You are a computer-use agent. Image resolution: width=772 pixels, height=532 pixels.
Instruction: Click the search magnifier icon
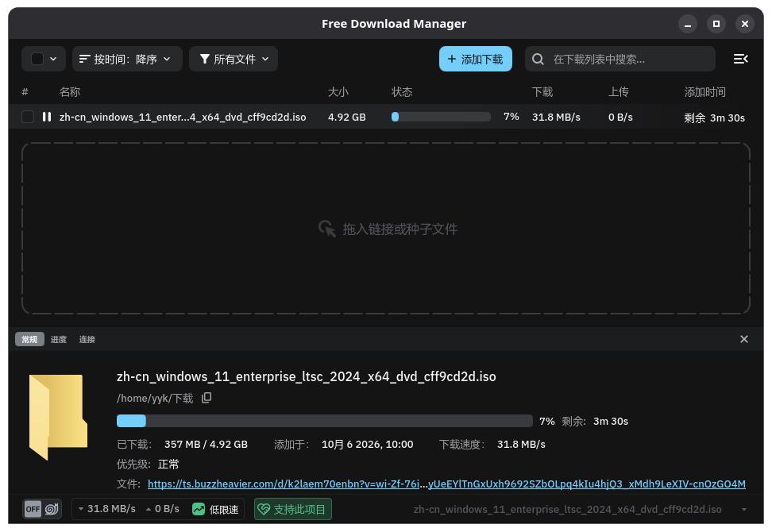coord(538,59)
